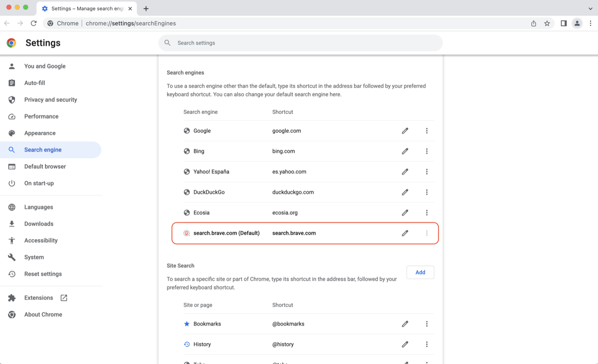Toggle the side panel icon in toolbar
598x364 pixels.
click(x=563, y=23)
